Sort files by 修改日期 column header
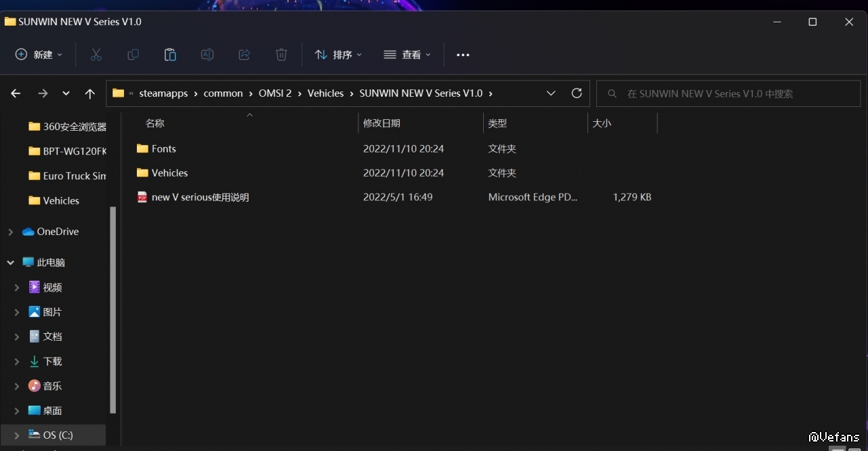Image resolution: width=868 pixels, height=451 pixels. [381, 123]
